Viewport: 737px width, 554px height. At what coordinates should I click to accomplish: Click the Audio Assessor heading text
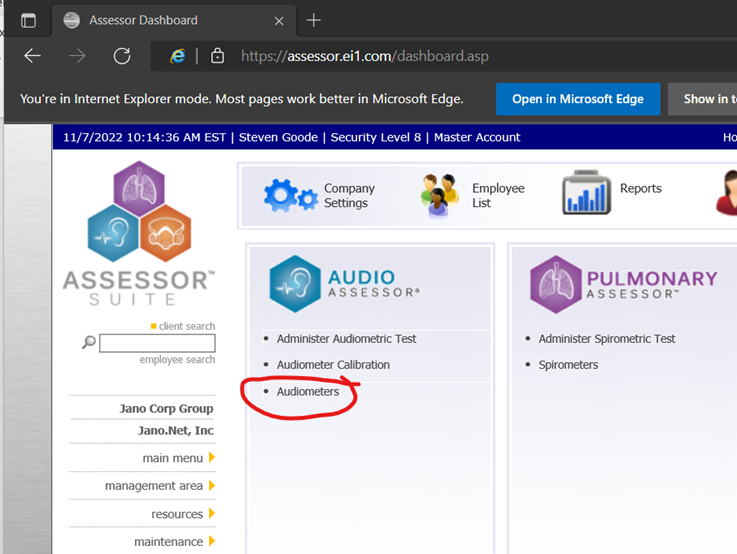374,284
